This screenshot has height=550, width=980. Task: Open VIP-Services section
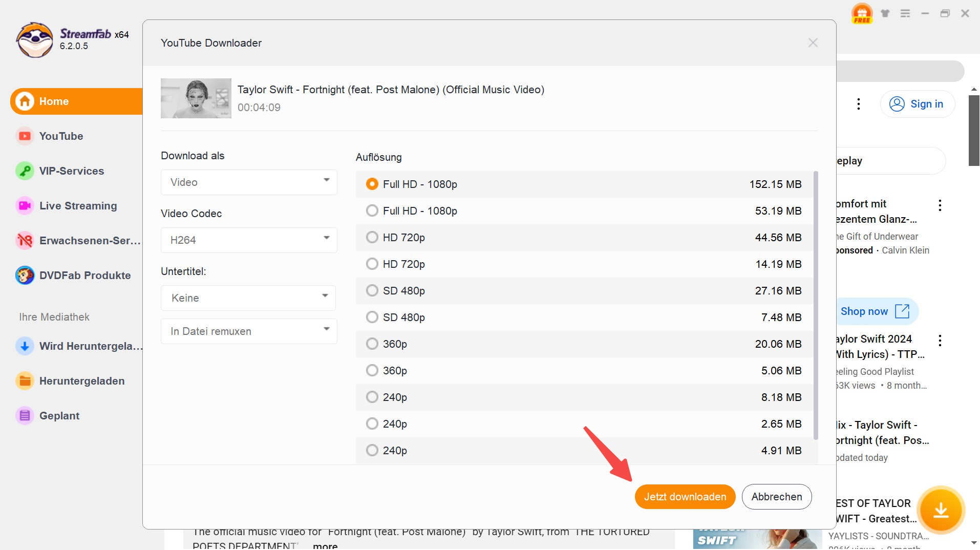click(76, 171)
